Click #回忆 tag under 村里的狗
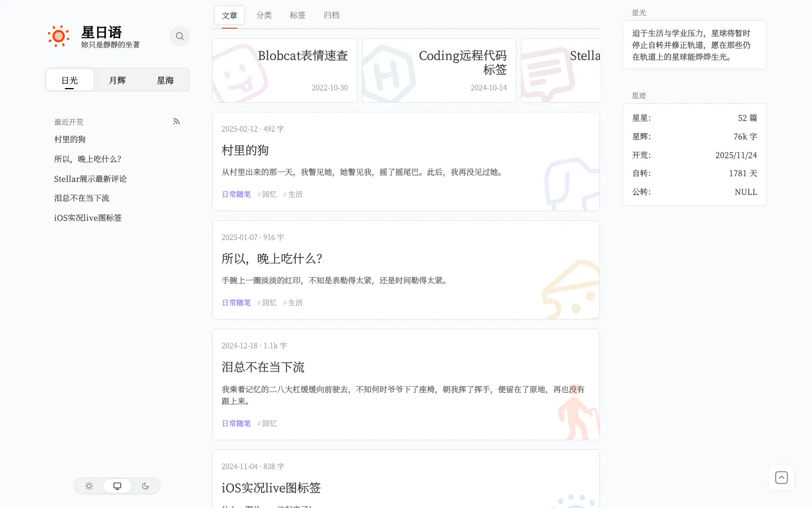The image size is (812, 508). [267, 194]
